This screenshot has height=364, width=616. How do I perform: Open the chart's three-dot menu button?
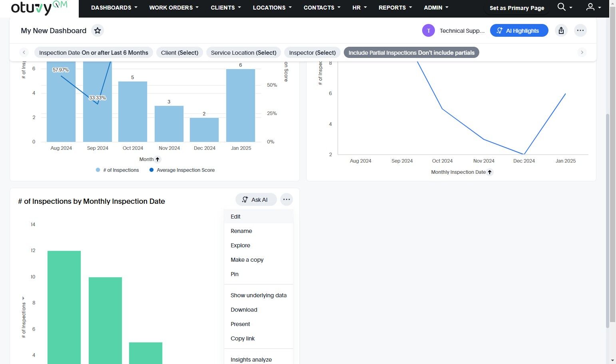tap(287, 199)
